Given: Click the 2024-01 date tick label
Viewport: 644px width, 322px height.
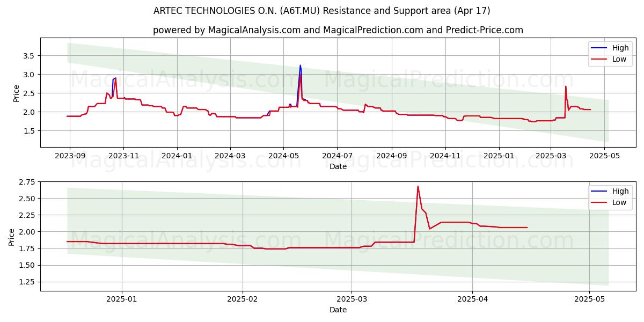Looking at the screenshot, I should (177, 155).
